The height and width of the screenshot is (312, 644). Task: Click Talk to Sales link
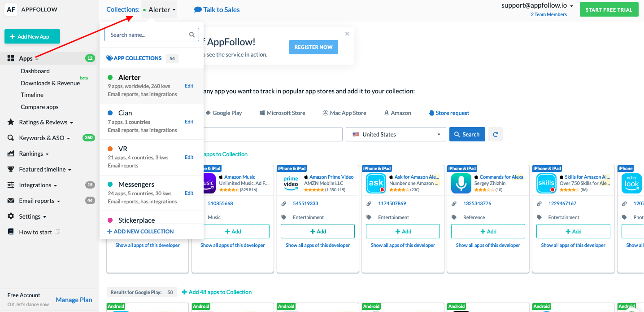click(x=217, y=9)
